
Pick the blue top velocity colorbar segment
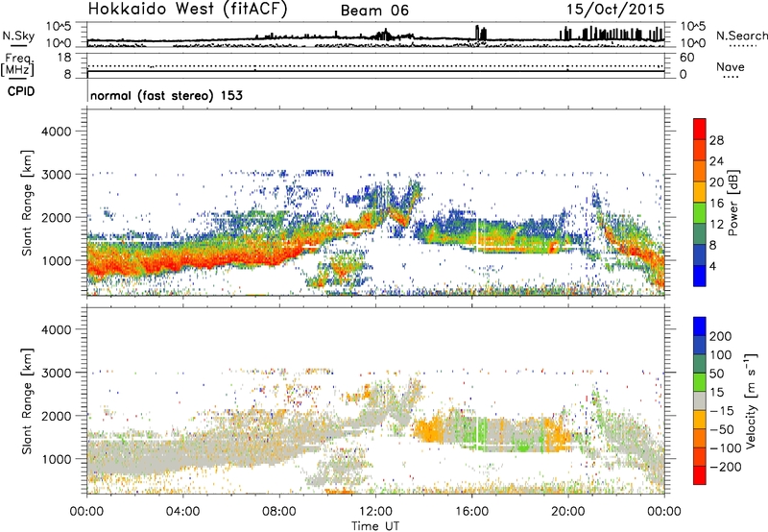point(700,326)
